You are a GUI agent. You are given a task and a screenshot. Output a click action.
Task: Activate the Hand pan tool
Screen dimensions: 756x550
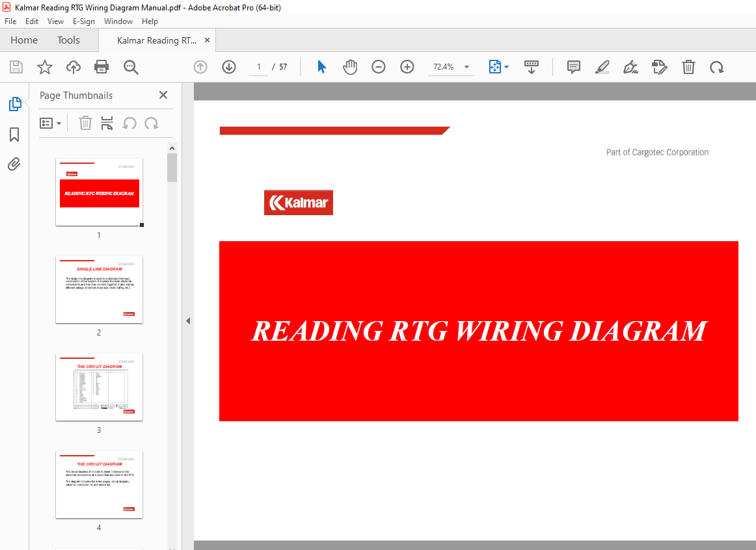coord(350,67)
